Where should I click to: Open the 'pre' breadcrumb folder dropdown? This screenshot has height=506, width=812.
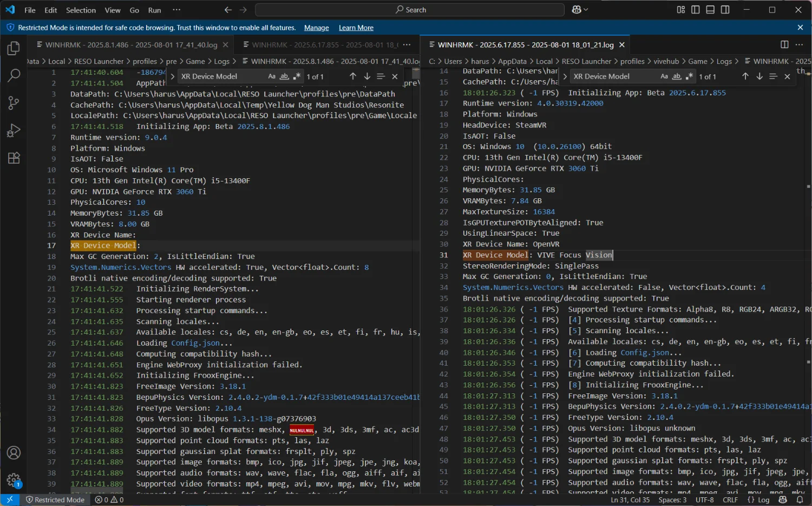pos(172,61)
